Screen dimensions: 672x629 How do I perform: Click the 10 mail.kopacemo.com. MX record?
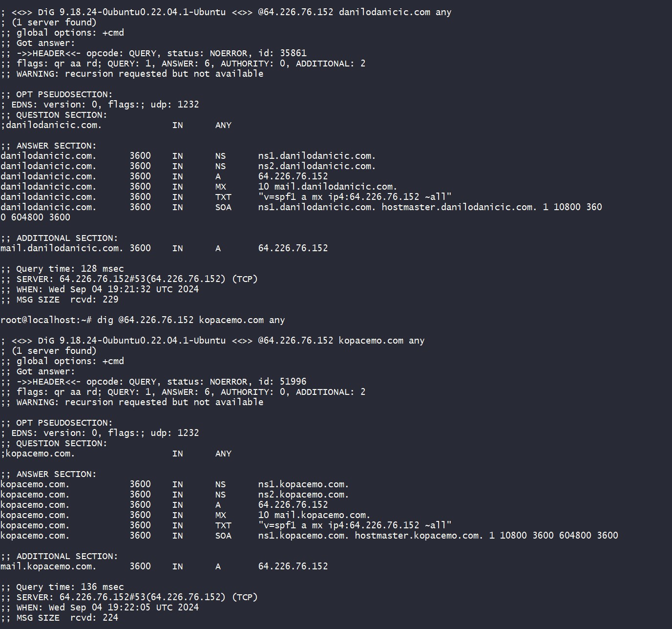point(315,515)
